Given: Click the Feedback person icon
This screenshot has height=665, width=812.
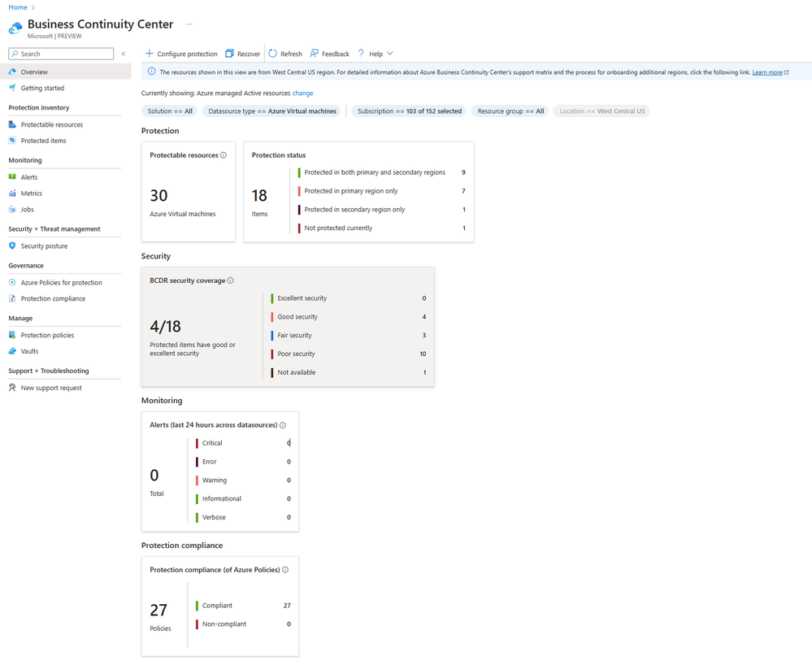Looking at the screenshot, I should click(x=314, y=54).
